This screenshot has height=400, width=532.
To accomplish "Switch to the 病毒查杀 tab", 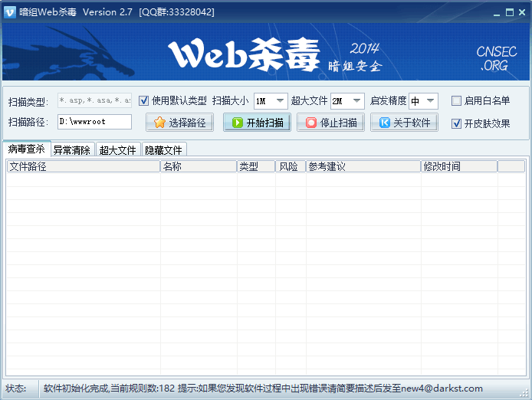I will [27, 149].
